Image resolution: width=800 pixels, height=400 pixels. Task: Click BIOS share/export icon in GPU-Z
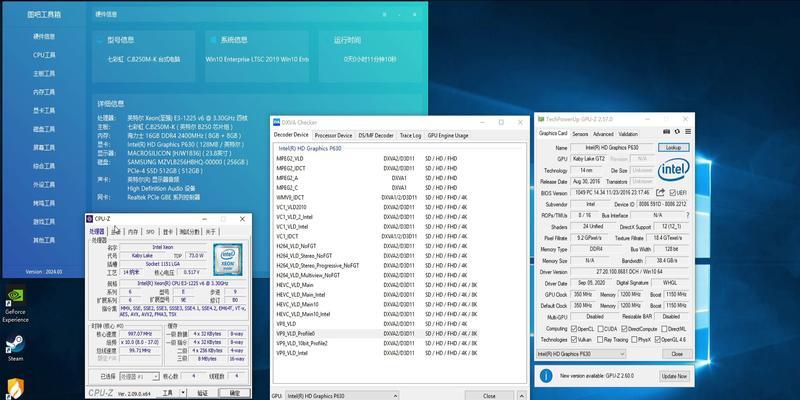660,192
